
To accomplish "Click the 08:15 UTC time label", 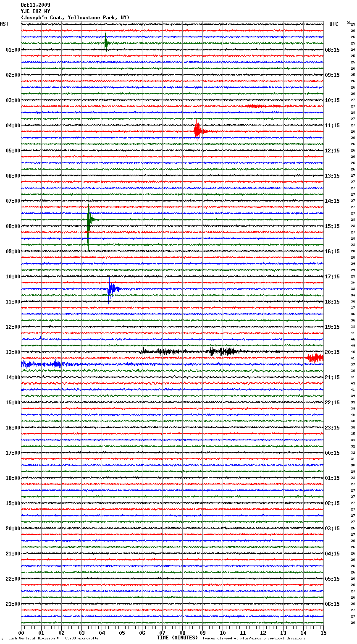I will pyautogui.click(x=332, y=50).
